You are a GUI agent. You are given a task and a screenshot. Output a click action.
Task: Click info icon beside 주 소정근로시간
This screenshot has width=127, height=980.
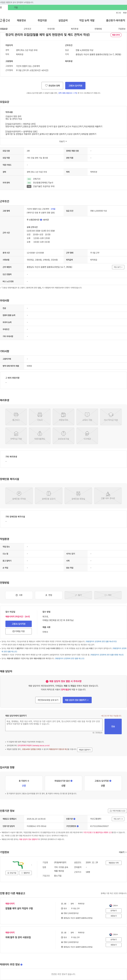pos(41,219)
